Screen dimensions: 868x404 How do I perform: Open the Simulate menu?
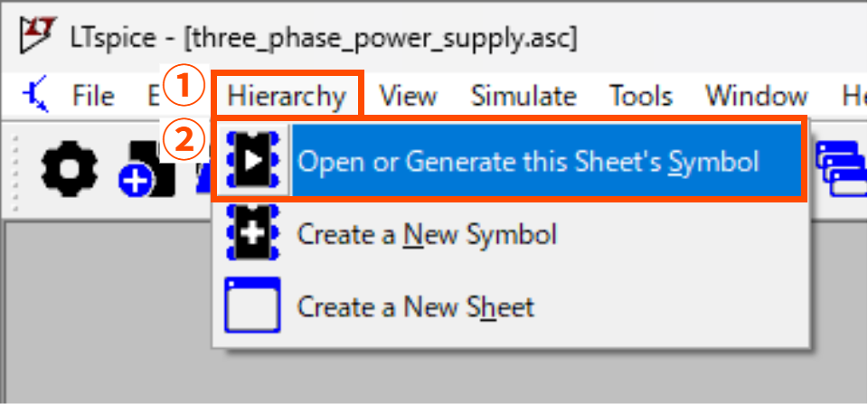click(x=523, y=96)
